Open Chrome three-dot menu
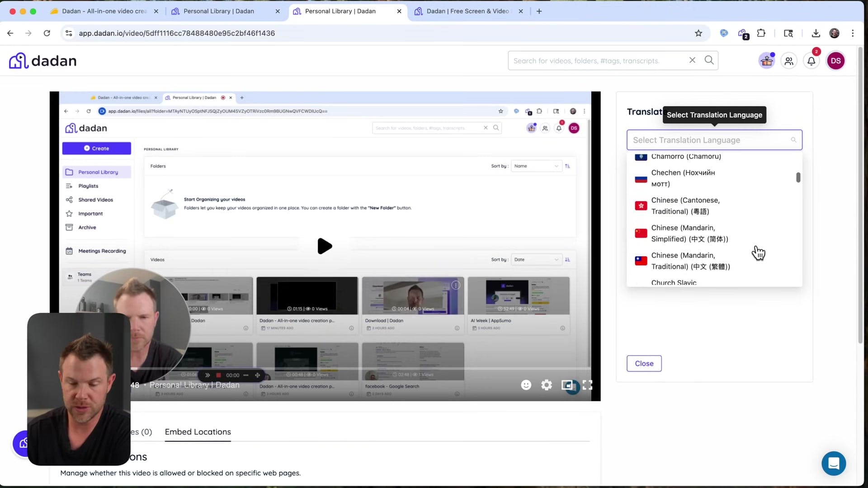868x488 pixels. point(853,33)
